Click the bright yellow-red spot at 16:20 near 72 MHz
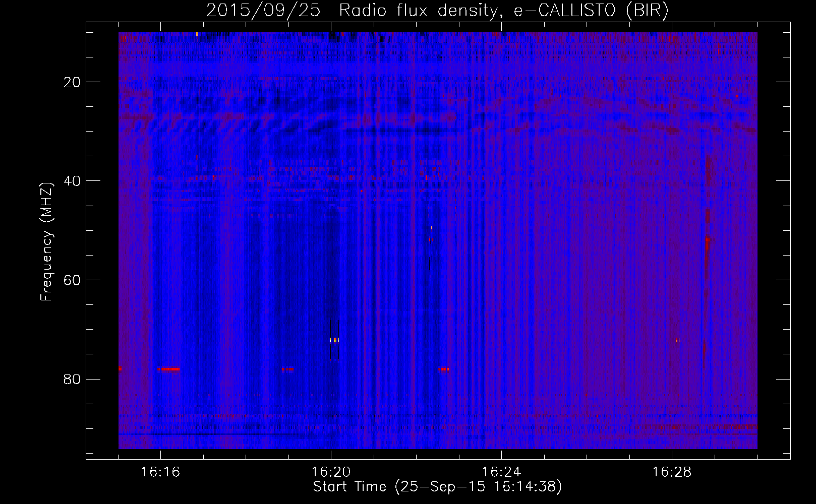The height and width of the screenshot is (504, 816). pyautogui.click(x=334, y=340)
